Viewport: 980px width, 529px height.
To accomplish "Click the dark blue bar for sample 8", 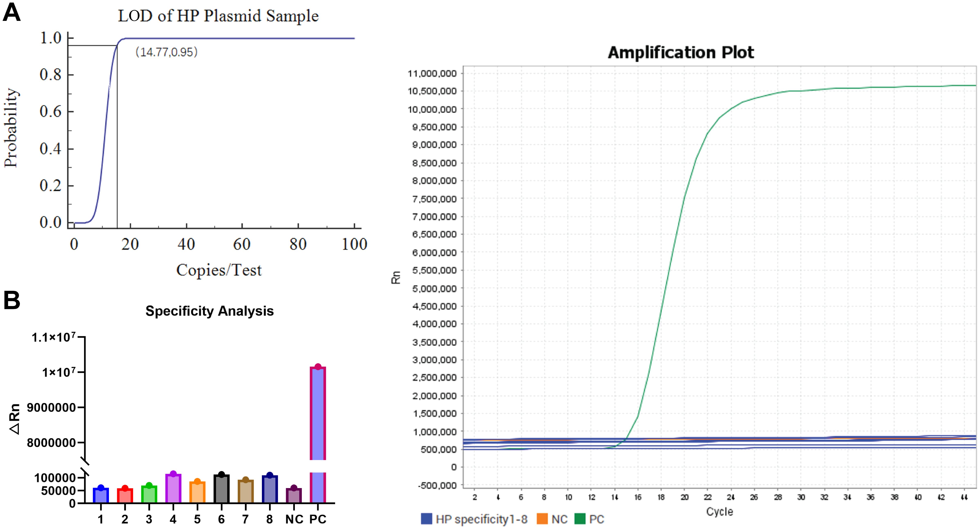I will coord(270,489).
